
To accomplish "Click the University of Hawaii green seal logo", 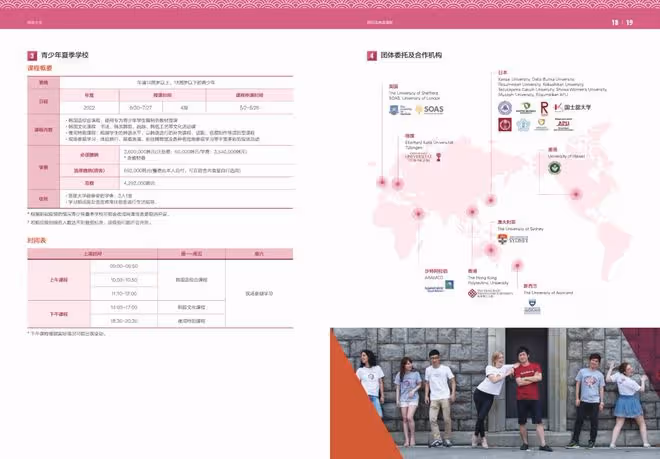I will coord(554,168).
